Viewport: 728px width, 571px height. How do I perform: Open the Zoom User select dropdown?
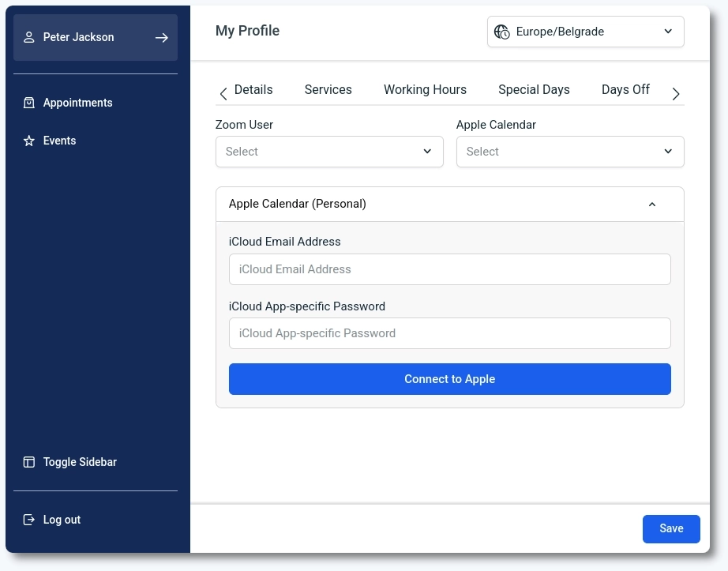click(x=329, y=152)
